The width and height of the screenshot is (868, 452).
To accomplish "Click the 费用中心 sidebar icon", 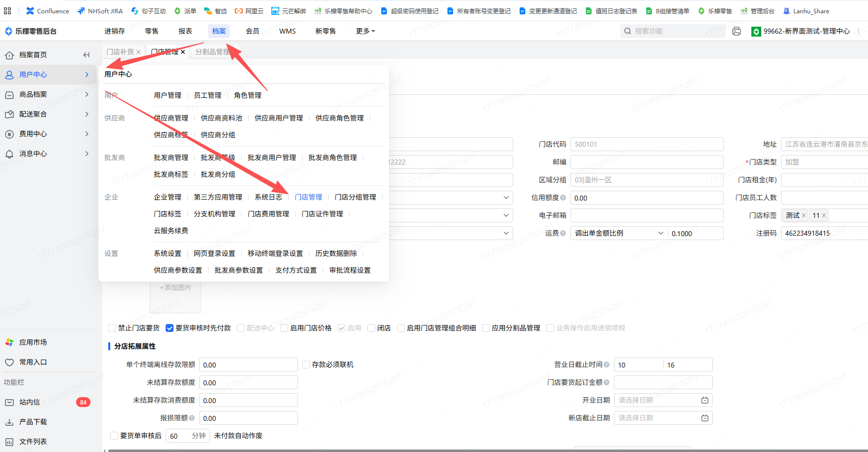I will pyautogui.click(x=9, y=134).
